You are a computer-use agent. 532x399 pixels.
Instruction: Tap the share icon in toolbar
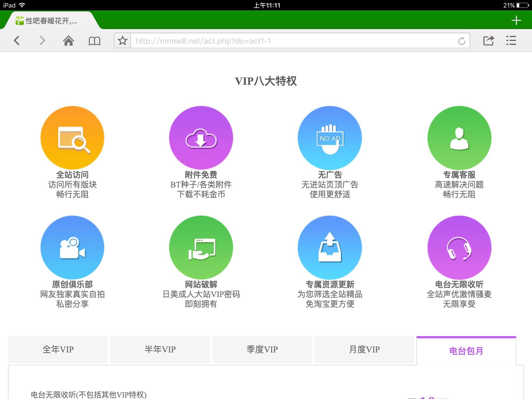(x=488, y=41)
